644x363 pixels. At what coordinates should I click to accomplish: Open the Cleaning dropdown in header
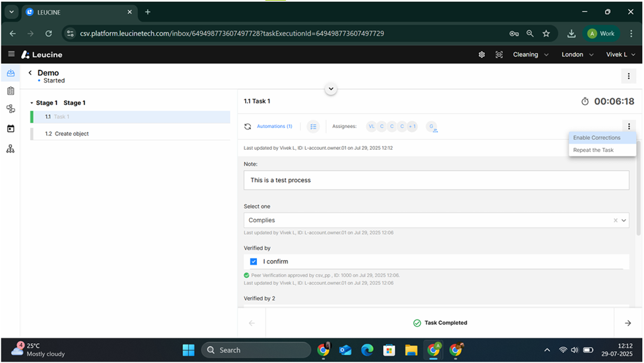530,55
